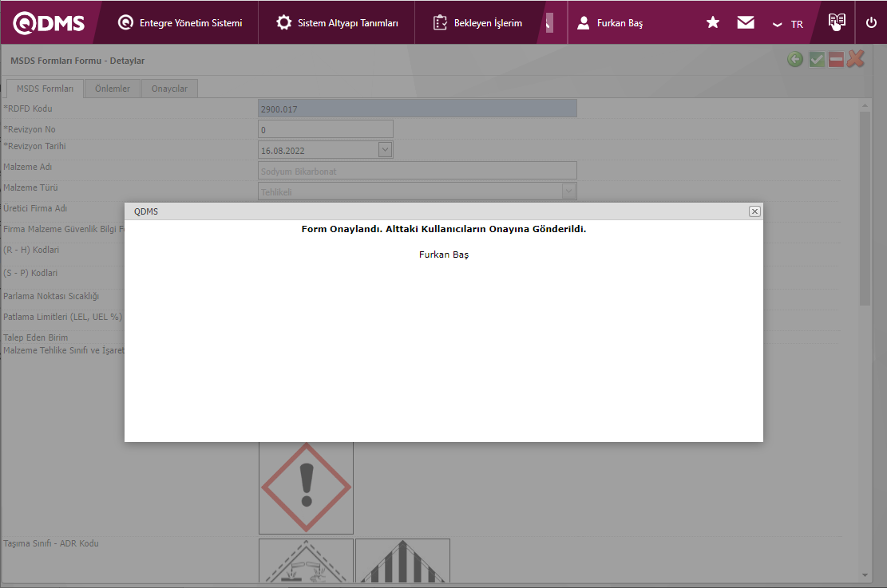Click the Revizyon No field
Screen dimensions: 887x588
coord(326,129)
